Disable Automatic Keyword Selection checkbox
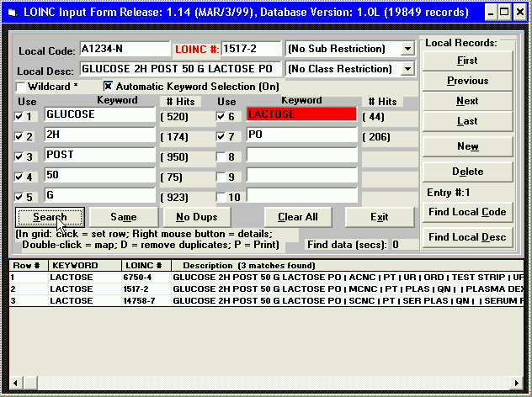 108,86
